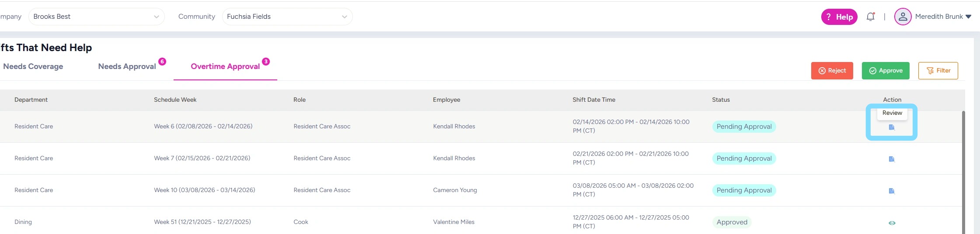Expand the Brooks Best company dropdown

click(156, 17)
